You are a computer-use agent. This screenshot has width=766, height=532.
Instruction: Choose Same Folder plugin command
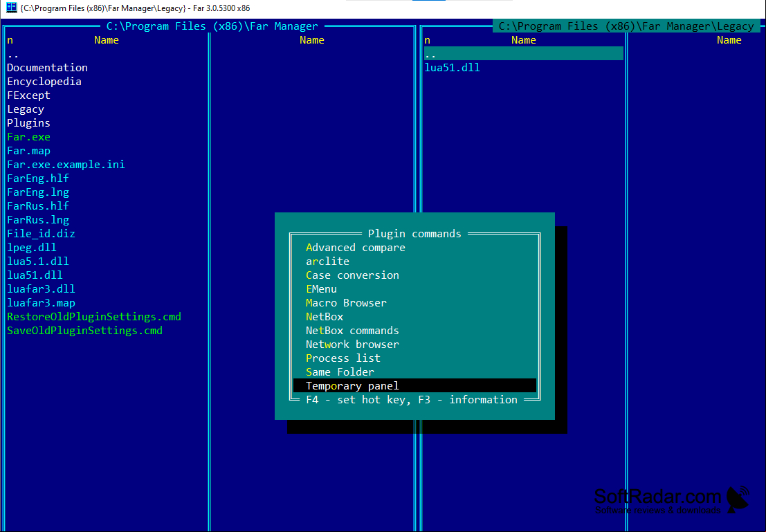(340, 372)
